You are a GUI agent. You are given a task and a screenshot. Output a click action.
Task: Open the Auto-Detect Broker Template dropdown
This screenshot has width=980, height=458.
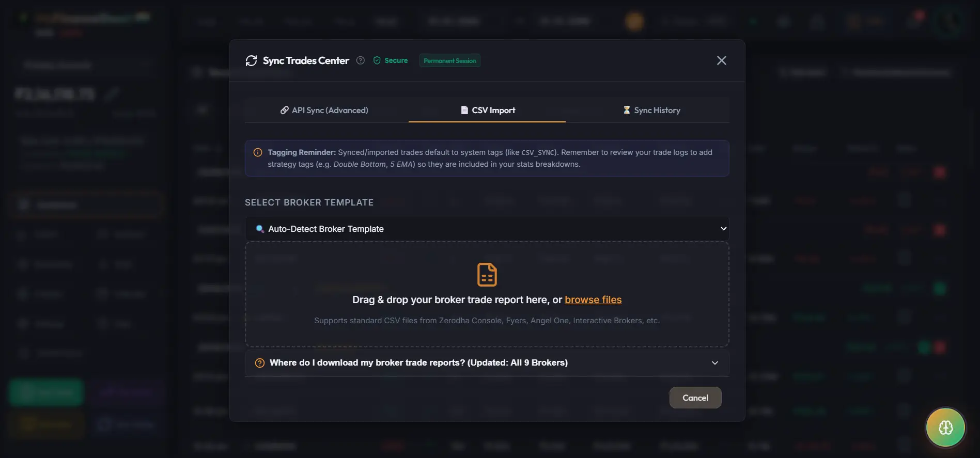(487, 229)
